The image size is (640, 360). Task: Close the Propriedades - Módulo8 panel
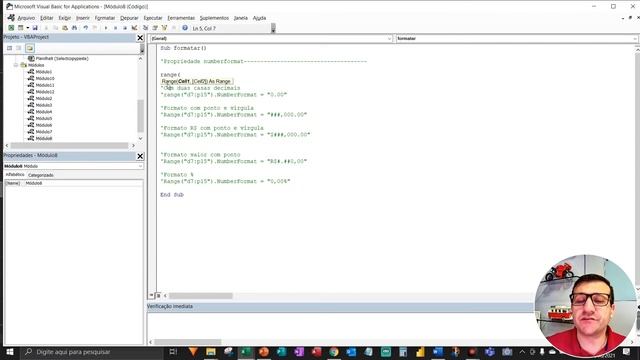point(140,156)
